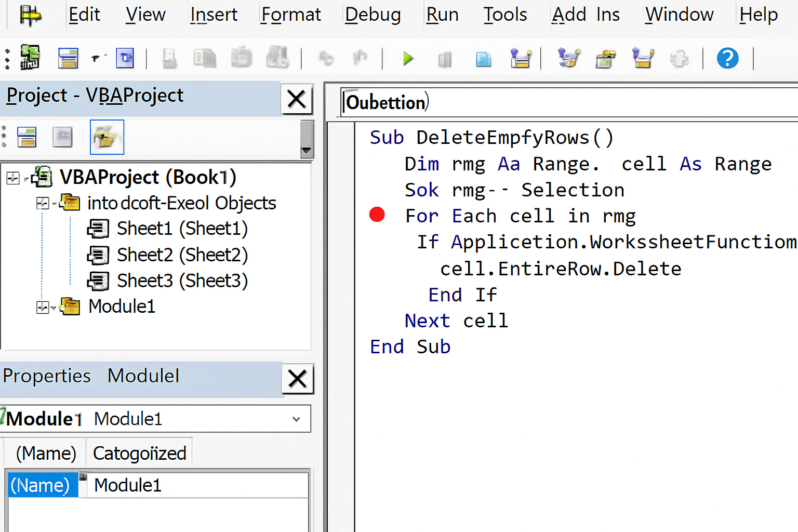Screen dimensions: 798x532
Task: Click the Break (pause) toolbar icon
Action: [445, 59]
